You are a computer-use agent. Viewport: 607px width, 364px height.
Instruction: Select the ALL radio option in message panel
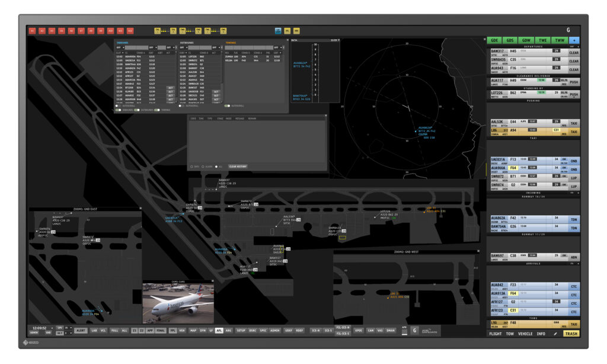pyautogui.click(x=216, y=167)
